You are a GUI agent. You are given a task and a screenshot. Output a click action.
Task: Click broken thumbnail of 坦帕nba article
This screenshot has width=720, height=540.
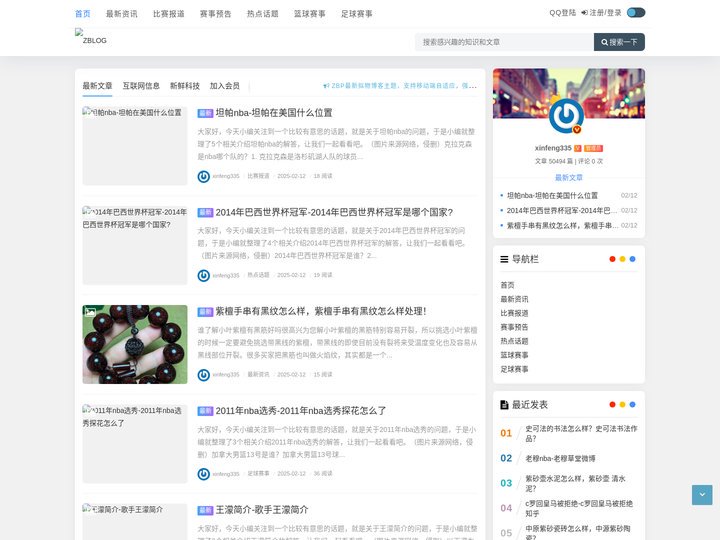[135, 146]
